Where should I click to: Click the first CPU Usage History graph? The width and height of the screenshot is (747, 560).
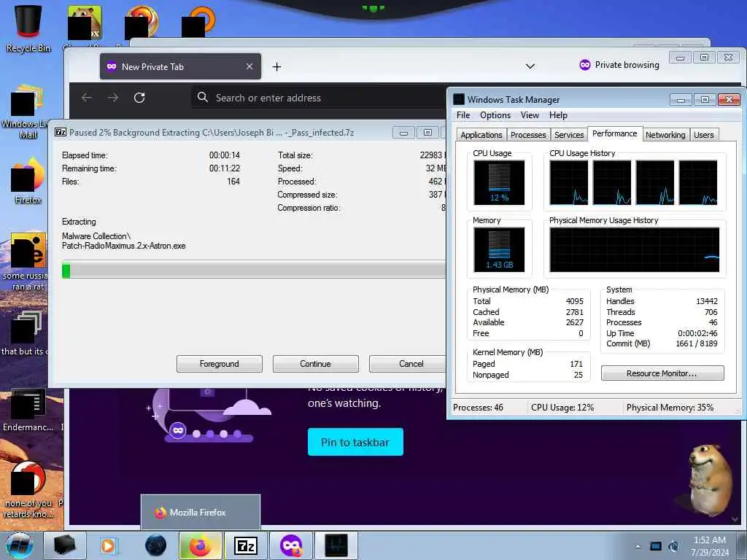(569, 182)
